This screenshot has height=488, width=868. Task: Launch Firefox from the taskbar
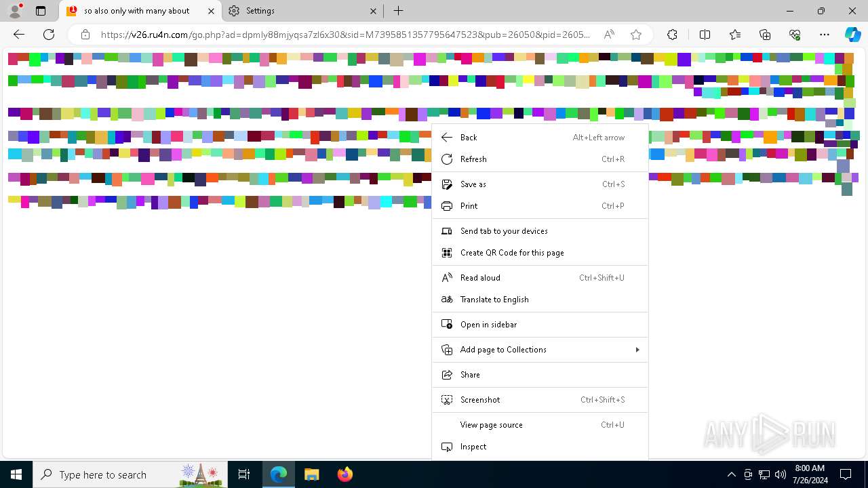point(344,474)
